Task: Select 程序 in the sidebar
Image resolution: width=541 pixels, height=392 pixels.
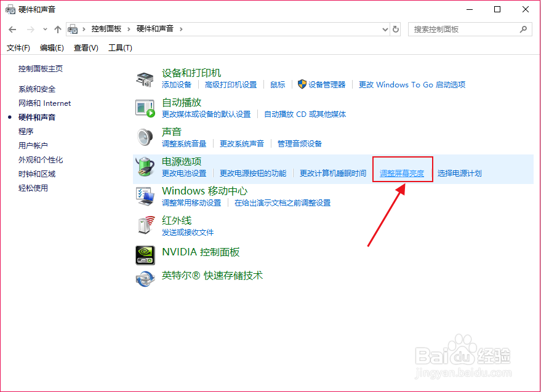Action: [x=26, y=131]
